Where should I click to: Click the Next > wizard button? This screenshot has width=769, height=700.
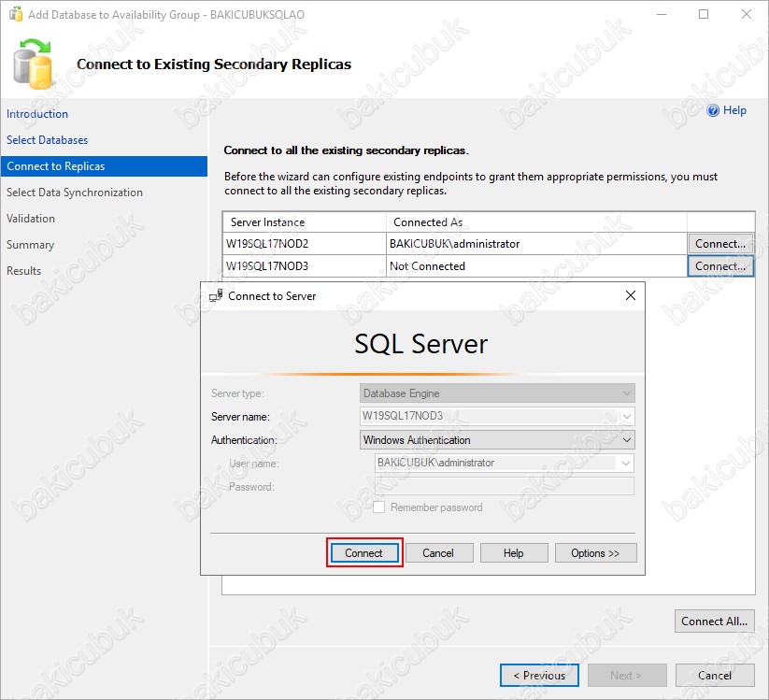[x=627, y=676]
